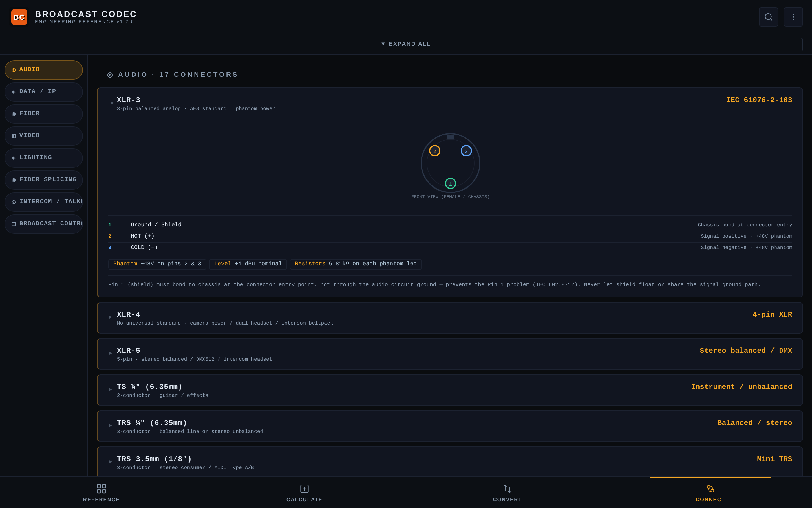Click the Balanced / stereo label
The width and height of the screenshot is (812, 508).
point(754,423)
